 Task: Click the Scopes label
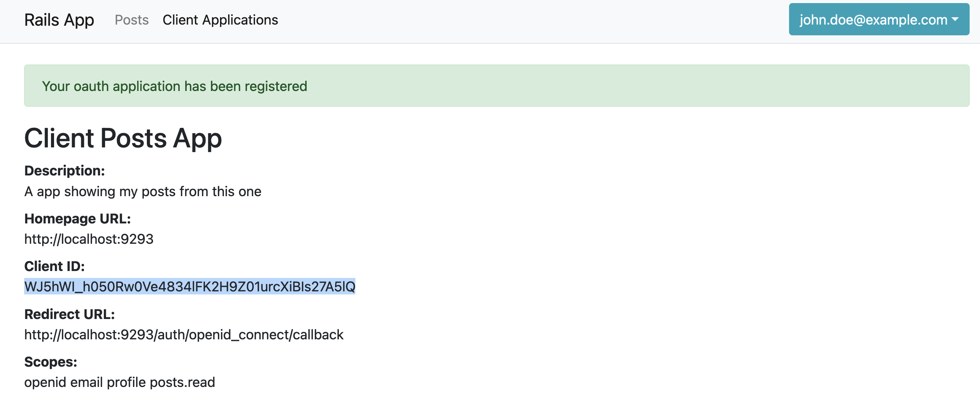click(51, 362)
